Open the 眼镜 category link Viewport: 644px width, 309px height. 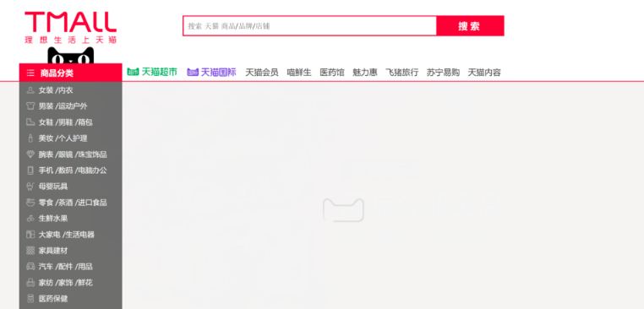66,154
